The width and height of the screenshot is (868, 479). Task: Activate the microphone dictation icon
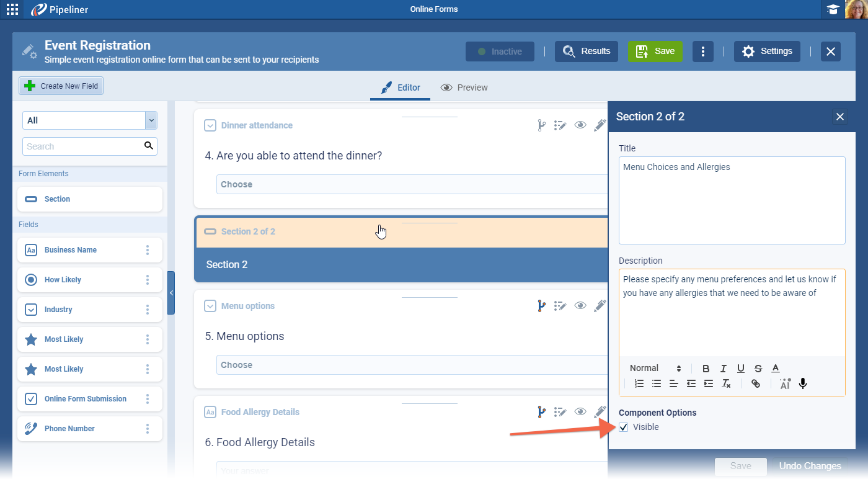tap(803, 384)
